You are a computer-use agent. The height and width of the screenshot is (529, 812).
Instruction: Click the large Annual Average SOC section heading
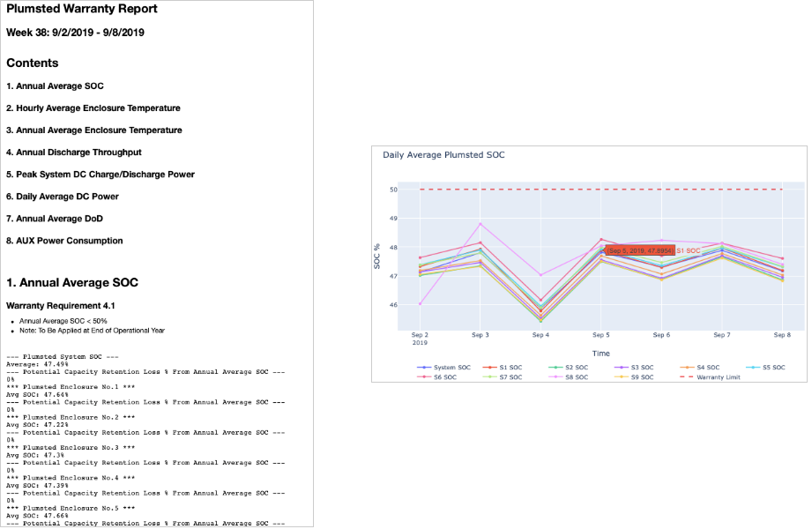72,283
